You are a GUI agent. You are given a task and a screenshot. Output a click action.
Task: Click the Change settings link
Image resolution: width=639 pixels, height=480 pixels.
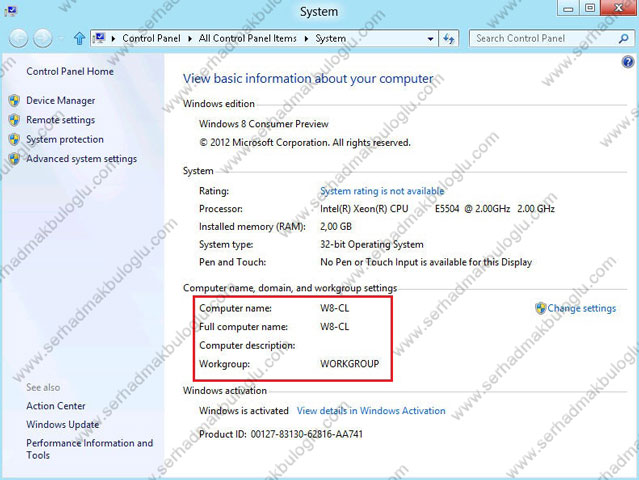click(x=582, y=308)
